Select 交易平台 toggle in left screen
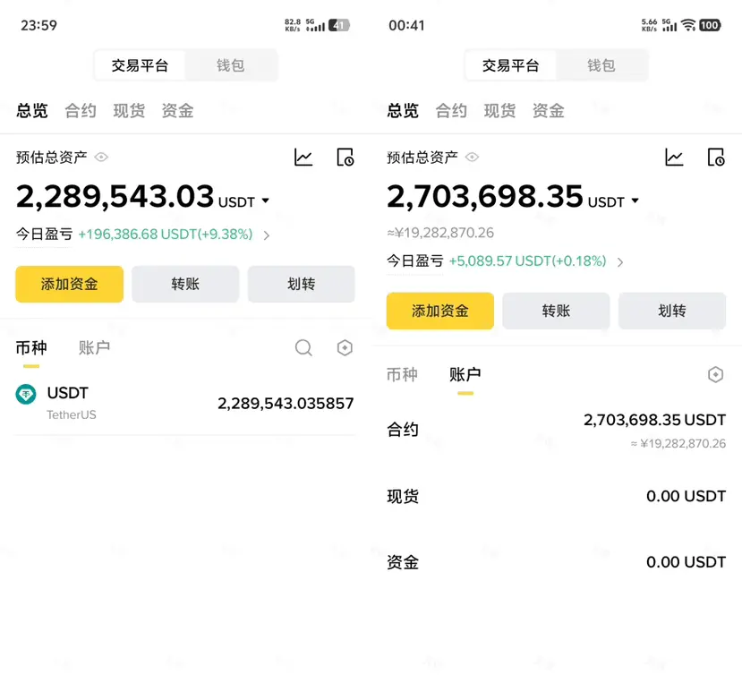742x700 pixels. (140, 64)
